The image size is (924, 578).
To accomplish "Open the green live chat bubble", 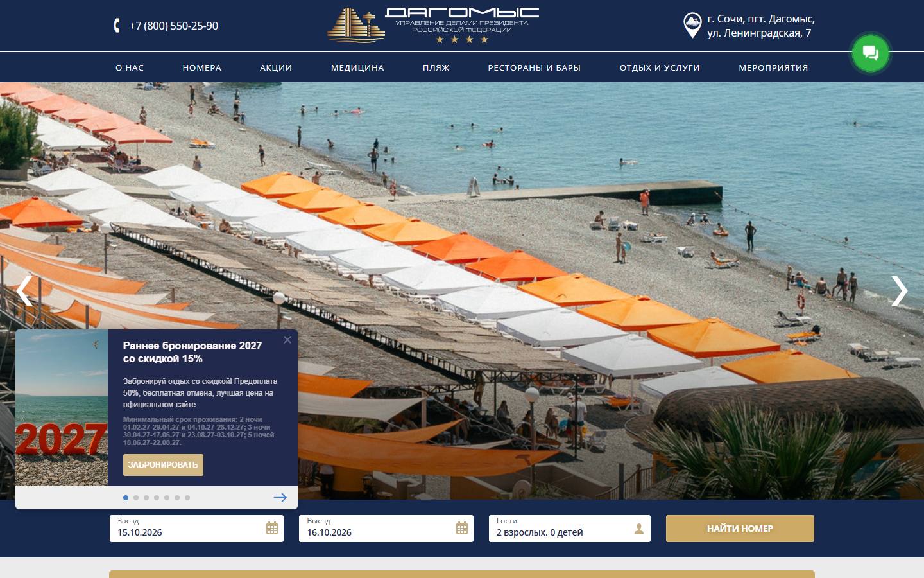I will click(x=871, y=53).
